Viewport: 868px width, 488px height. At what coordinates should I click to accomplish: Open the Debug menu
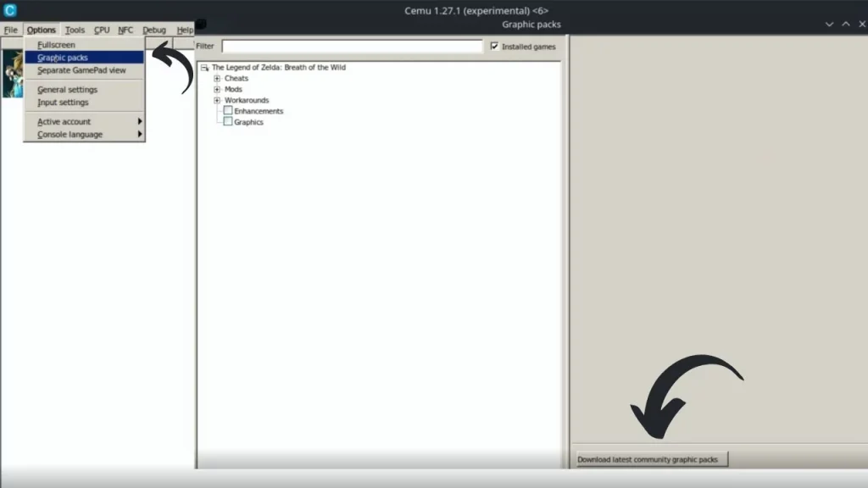coord(154,30)
